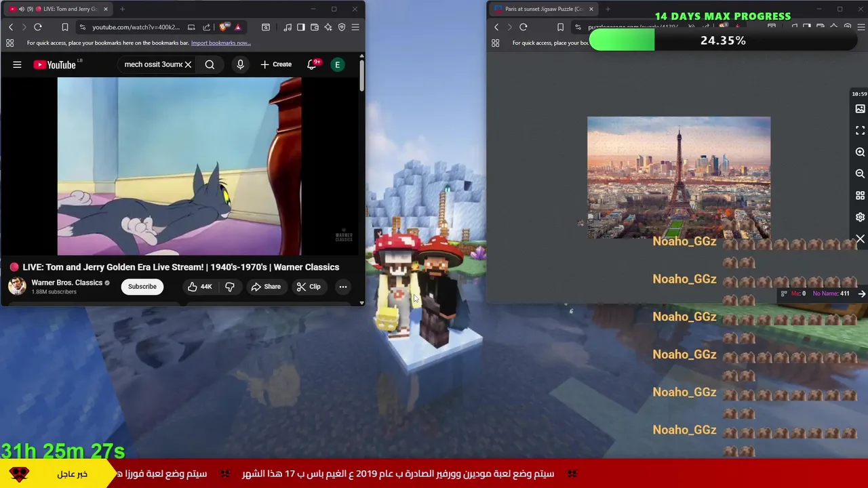Click the Clip button under the video
Viewport: 868px width, 488px height.
click(x=309, y=287)
